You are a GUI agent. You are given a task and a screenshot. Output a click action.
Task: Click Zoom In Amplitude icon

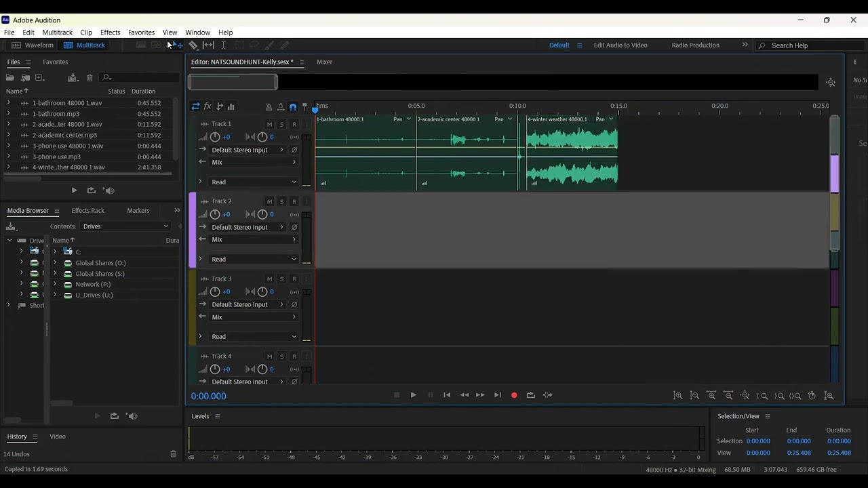677,396
